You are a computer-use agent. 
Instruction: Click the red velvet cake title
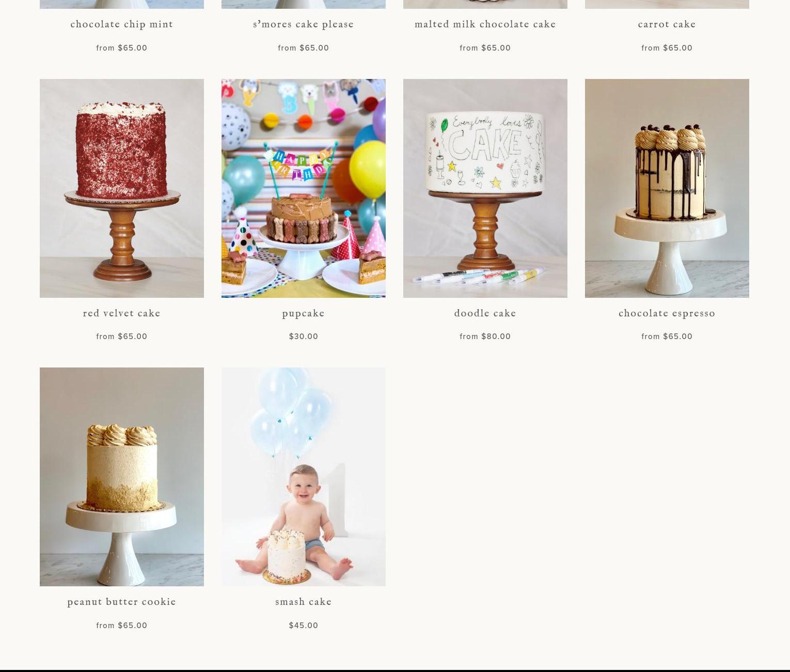click(x=122, y=313)
